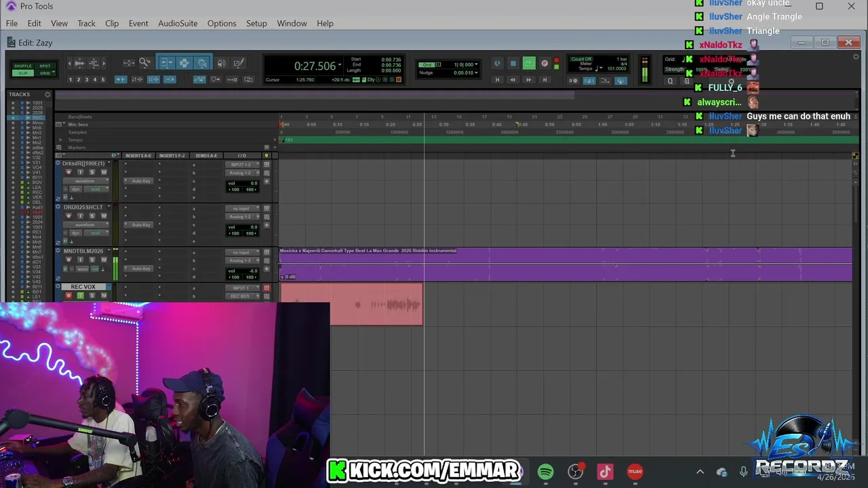Open the Tracks list pop-up menu

coord(47,94)
